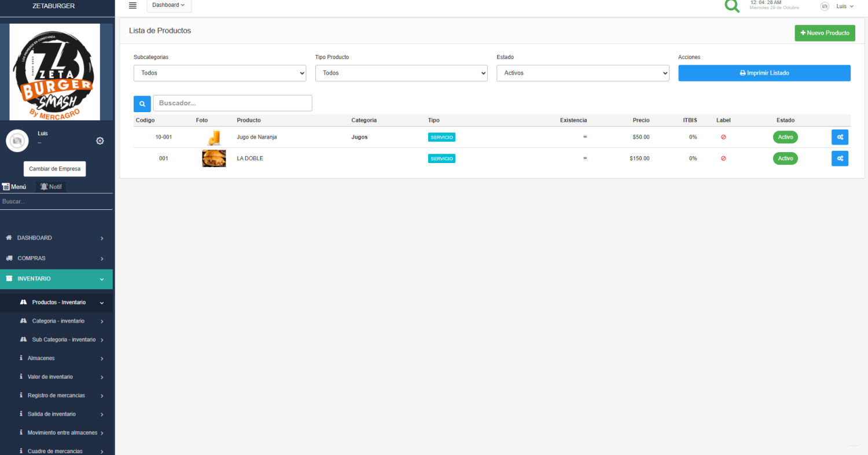Screen dimensions: 868x455
Task: Toggle Activo status for Jugo de Naranja
Action: (x=785, y=137)
